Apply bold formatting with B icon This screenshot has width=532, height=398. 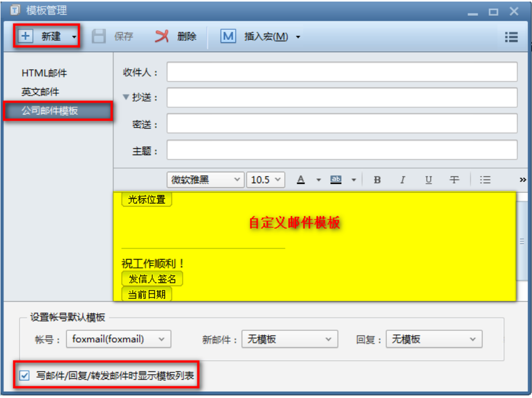(x=377, y=179)
